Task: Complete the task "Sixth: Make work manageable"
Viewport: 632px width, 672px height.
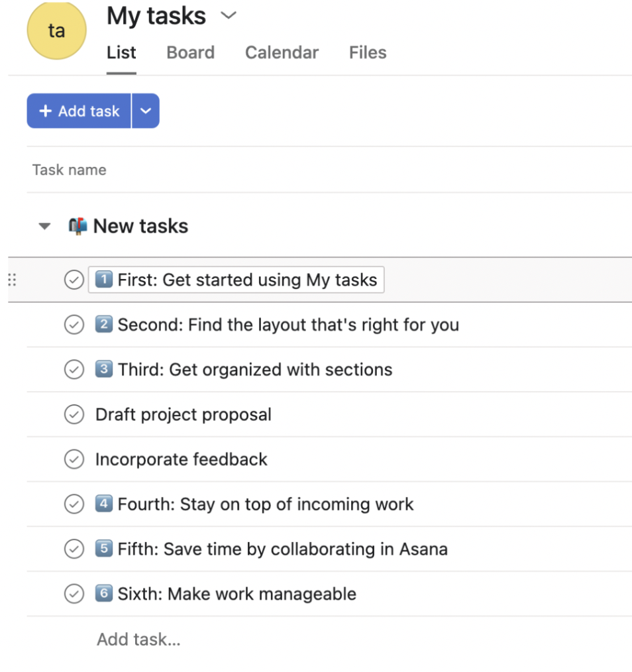Action: click(x=74, y=594)
